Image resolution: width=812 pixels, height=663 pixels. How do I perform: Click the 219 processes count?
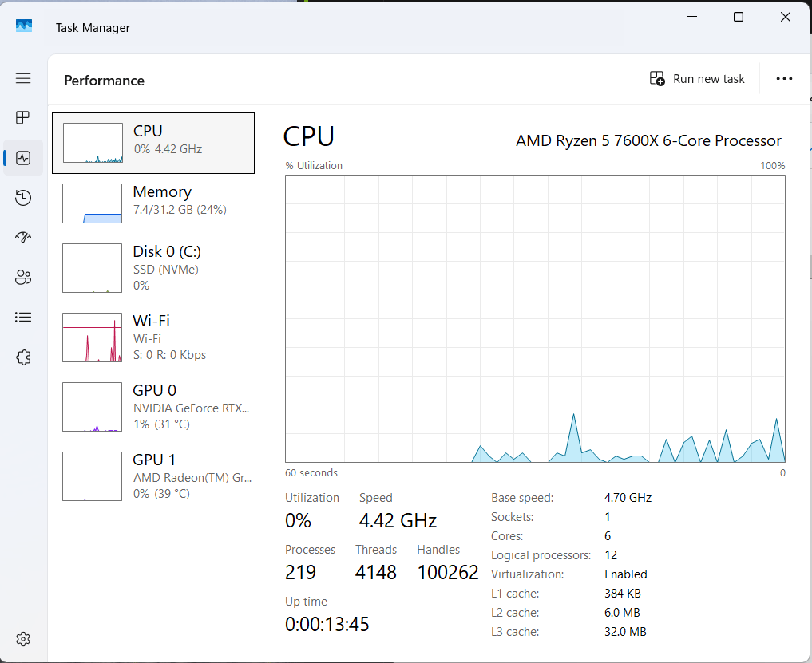point(300,572)
